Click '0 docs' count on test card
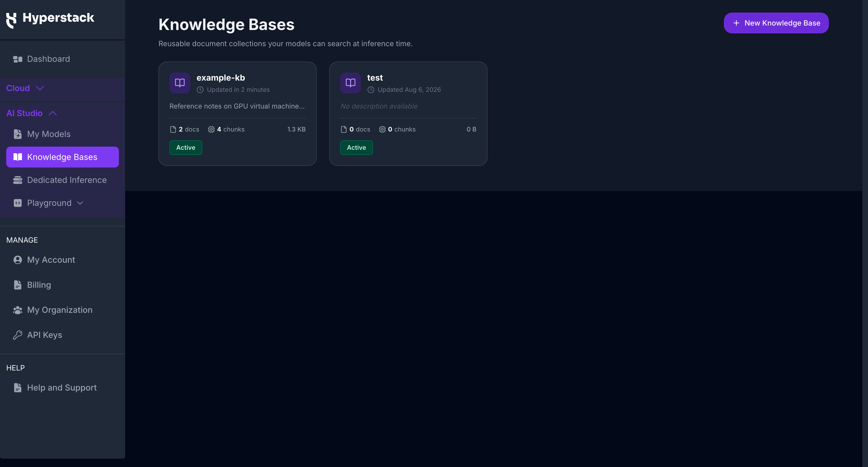Viewport: 868px width, 467px height. (x=359, y=129)
